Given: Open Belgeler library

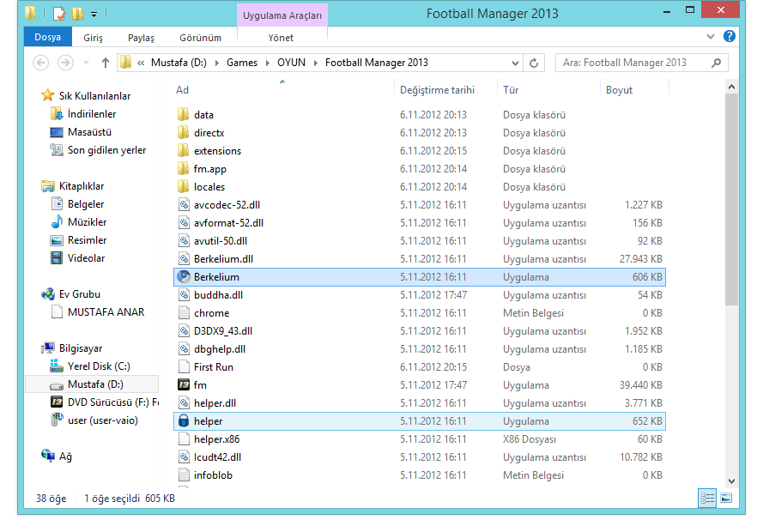Looking at the screenshot, I should pyautogui.click(x=86, y=203).
